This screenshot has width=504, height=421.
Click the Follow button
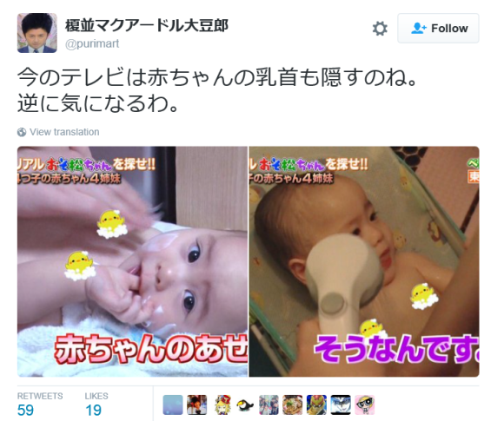(438, 29)
